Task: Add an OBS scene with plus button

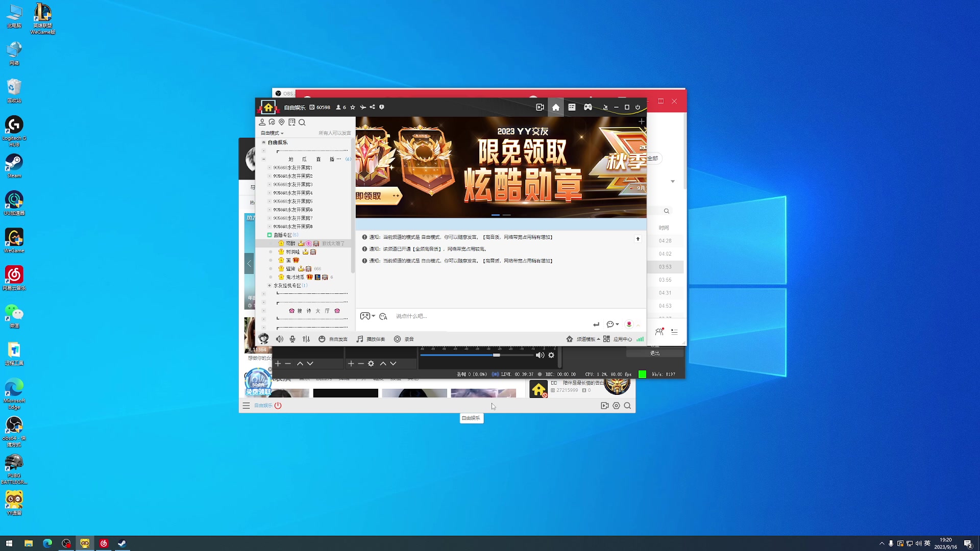Action: (278, 363)
